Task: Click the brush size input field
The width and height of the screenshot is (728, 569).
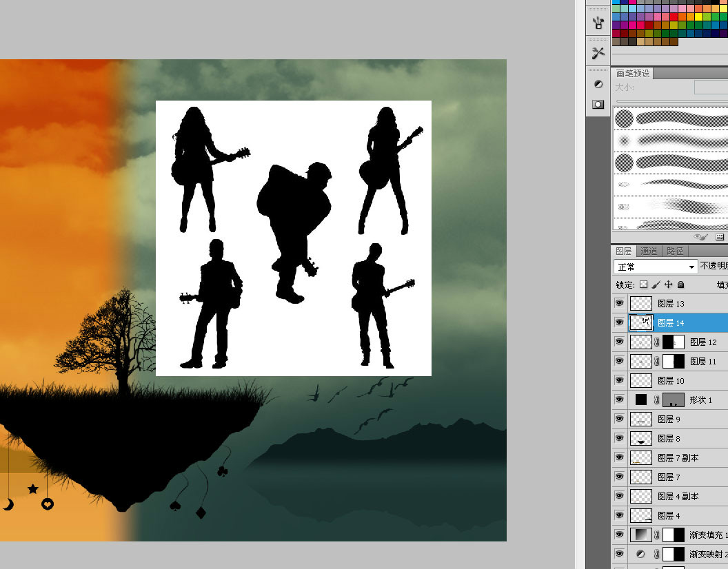Action: (x=711, y=87)
